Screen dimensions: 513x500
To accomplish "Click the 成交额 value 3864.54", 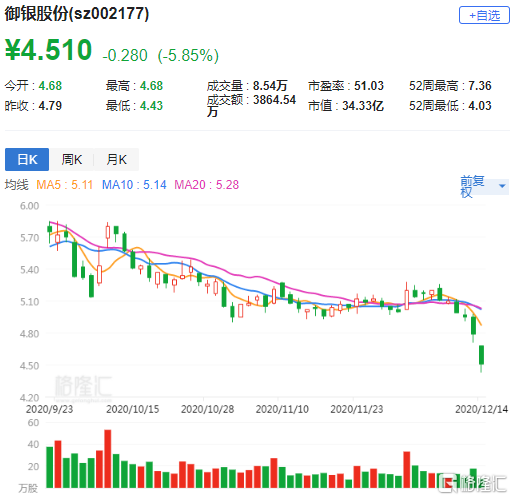I will click(x=274, y=100).
